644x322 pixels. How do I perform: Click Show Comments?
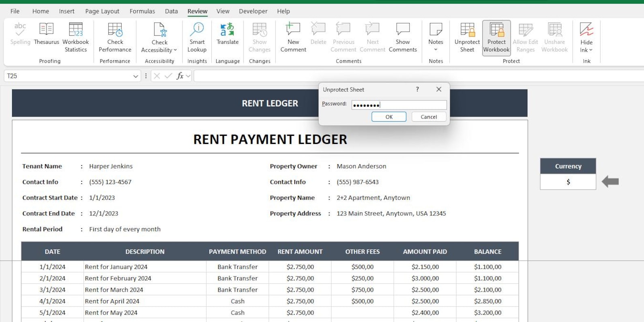[403, 37]
